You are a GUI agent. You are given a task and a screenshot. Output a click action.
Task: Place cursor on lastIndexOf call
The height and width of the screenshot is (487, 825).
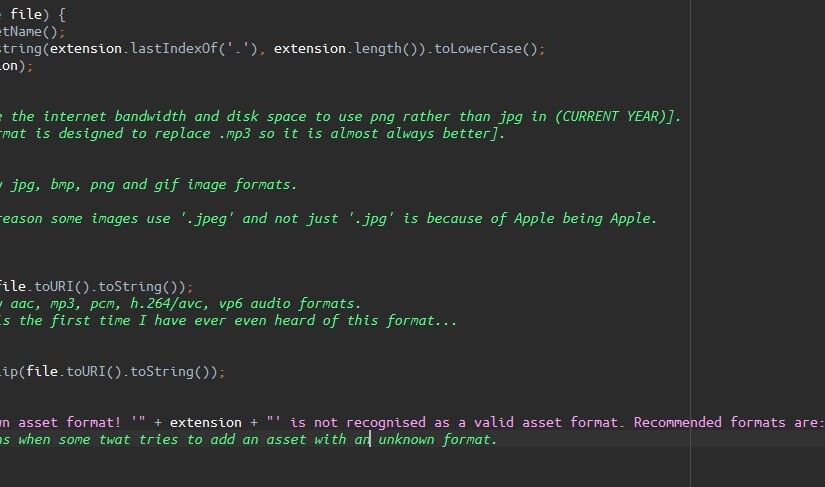tap(174, 49)
